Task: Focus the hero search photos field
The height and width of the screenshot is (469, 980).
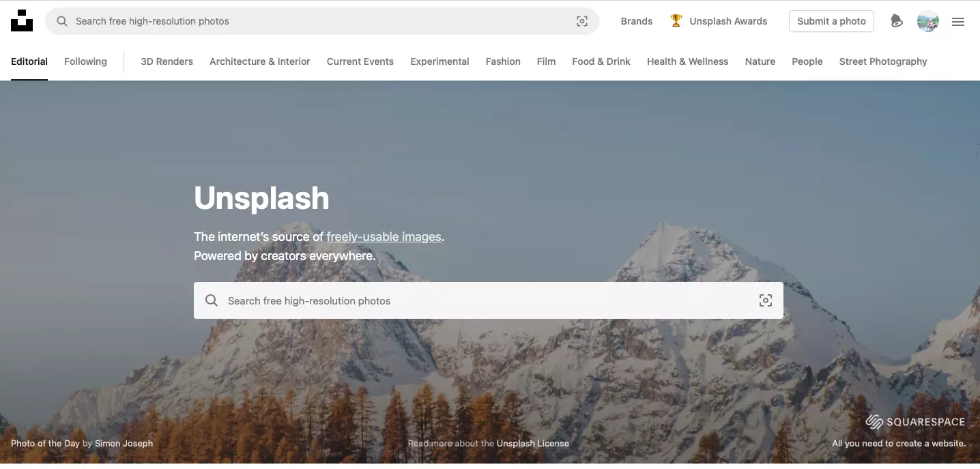Action: (489, 300)
